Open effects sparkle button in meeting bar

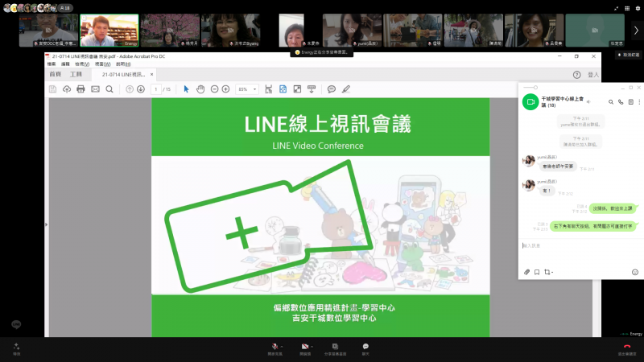pos(16,348)
